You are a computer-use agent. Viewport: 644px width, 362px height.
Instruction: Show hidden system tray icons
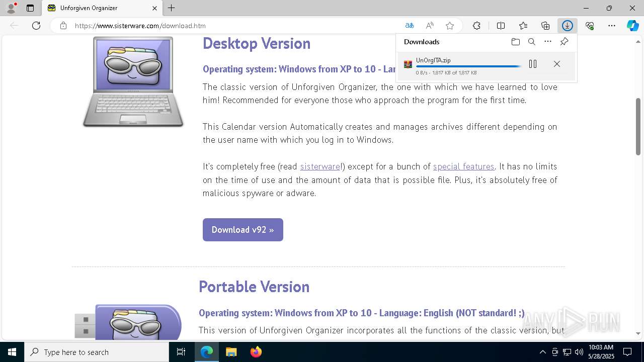coord(542,352)
